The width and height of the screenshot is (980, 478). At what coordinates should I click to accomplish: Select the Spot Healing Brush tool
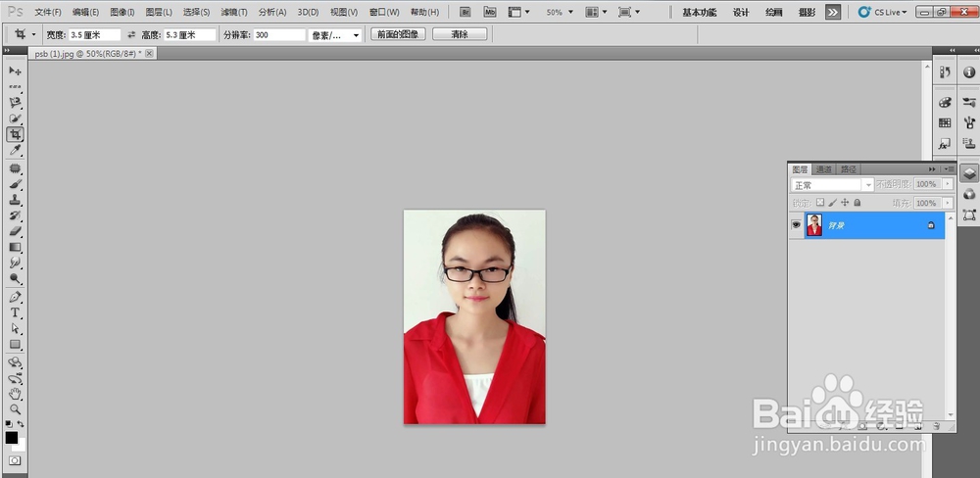click(x=15, y=168)
